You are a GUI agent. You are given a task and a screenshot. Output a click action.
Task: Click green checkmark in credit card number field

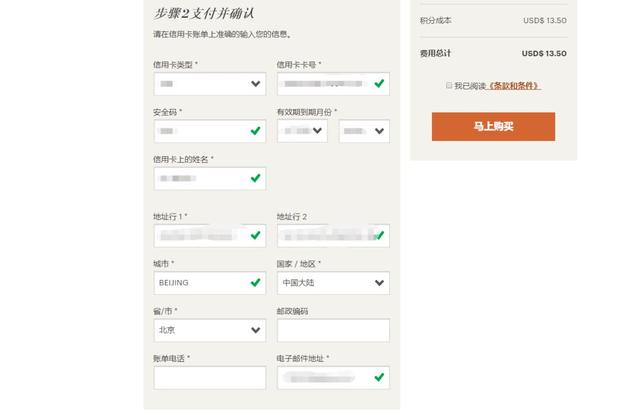(379, 84)
